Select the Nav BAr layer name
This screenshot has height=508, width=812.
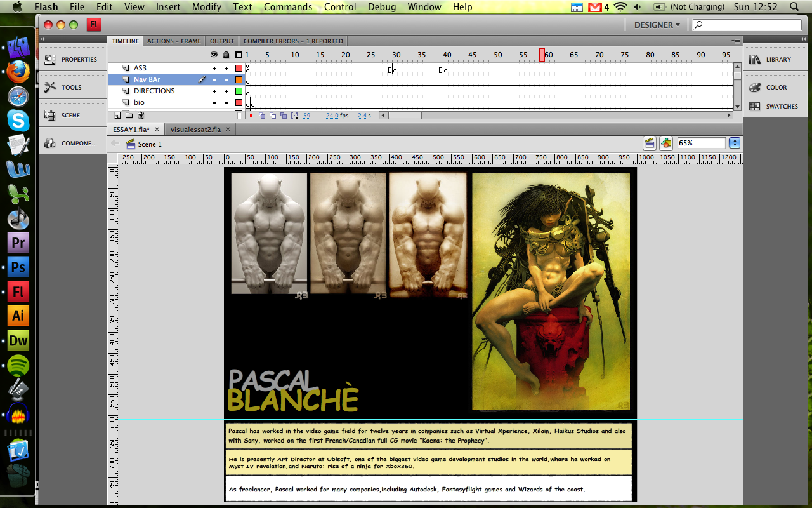[x=147, y=80]
